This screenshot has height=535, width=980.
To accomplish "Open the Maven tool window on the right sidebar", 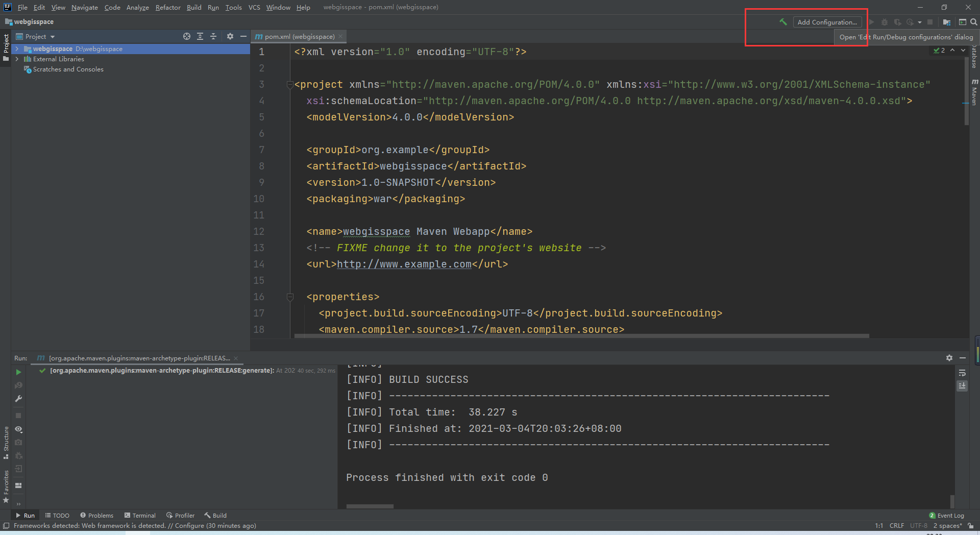I will tap(974, 92).
